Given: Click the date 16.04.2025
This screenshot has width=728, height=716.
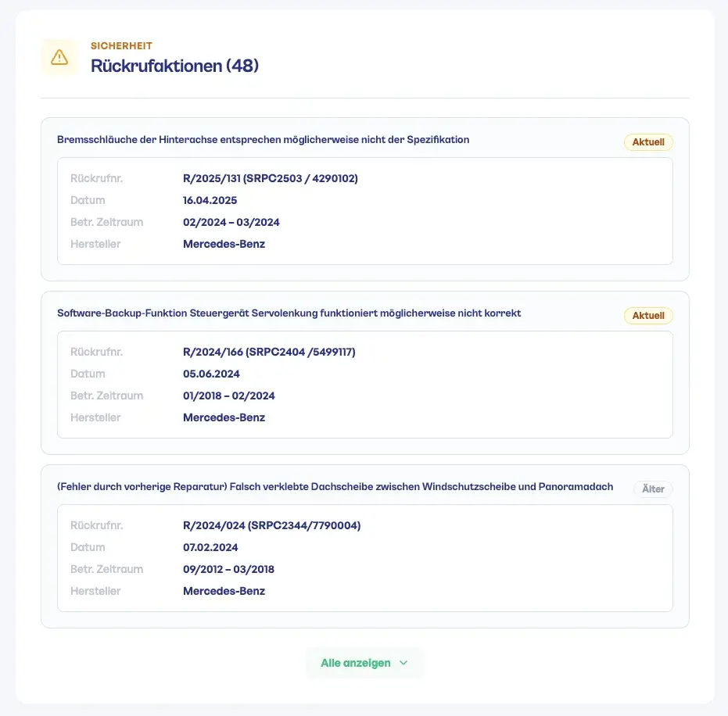Looking at the screenshot, I should 210,200.
